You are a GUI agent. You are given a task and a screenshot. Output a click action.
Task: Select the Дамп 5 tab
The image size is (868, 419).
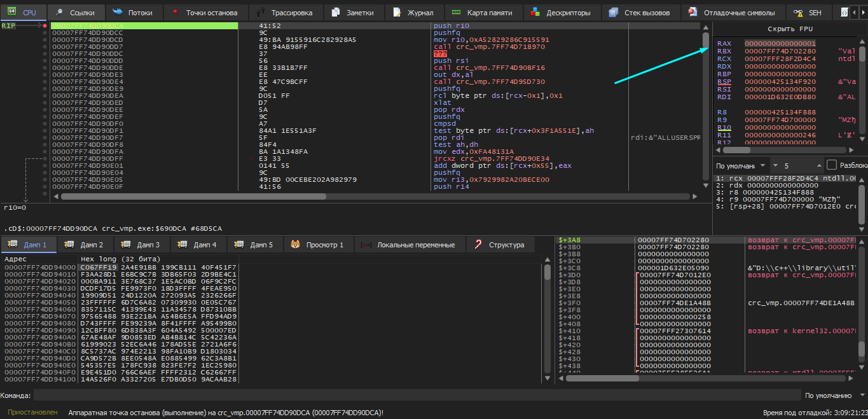point(254,245)
